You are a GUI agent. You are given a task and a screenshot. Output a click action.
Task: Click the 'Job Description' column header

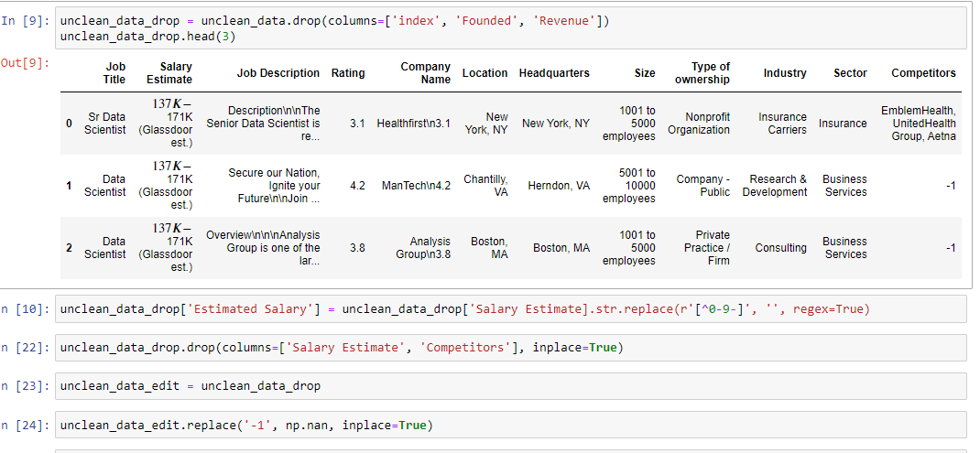coord(278,73)
